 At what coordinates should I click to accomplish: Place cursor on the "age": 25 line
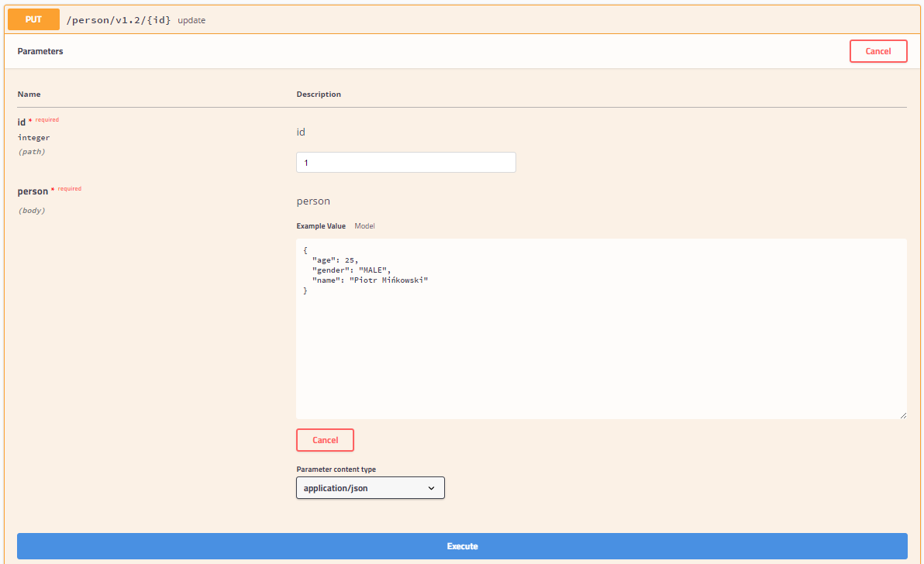[x=335, y=260]
